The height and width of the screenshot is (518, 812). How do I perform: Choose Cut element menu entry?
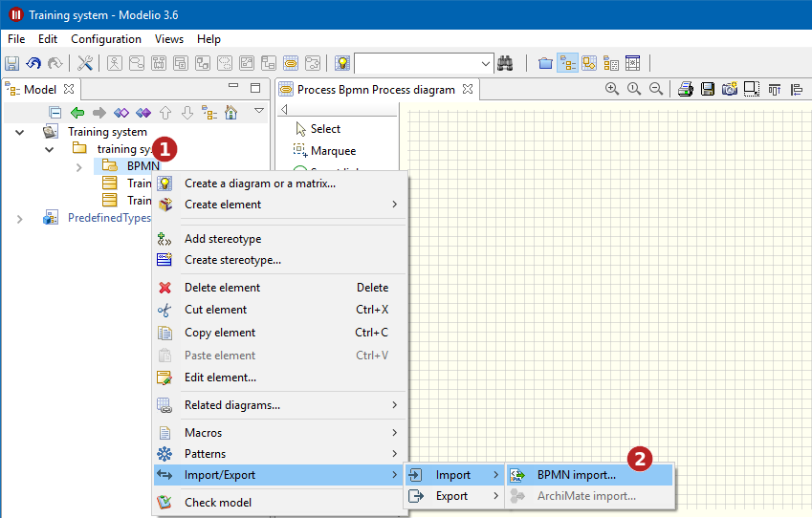click(x=279, y=310)
